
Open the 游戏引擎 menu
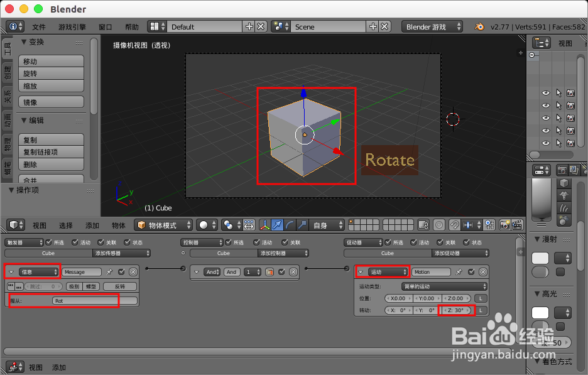(72, 27)
